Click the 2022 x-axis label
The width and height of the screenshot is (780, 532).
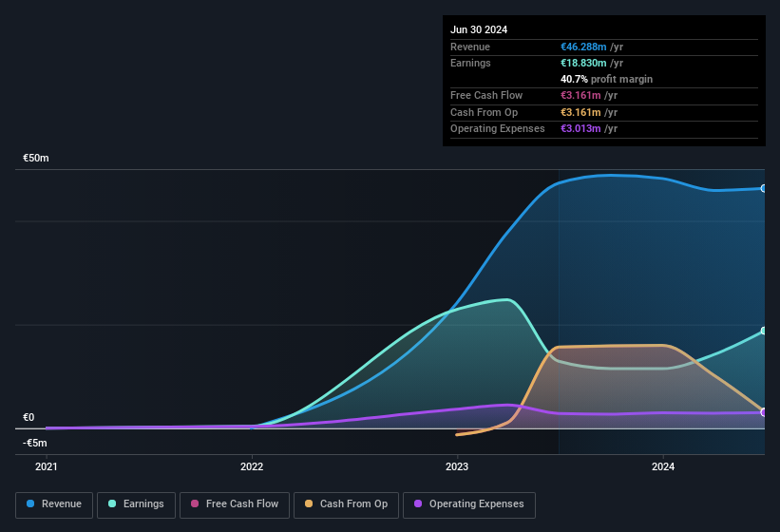coord(252,466)
